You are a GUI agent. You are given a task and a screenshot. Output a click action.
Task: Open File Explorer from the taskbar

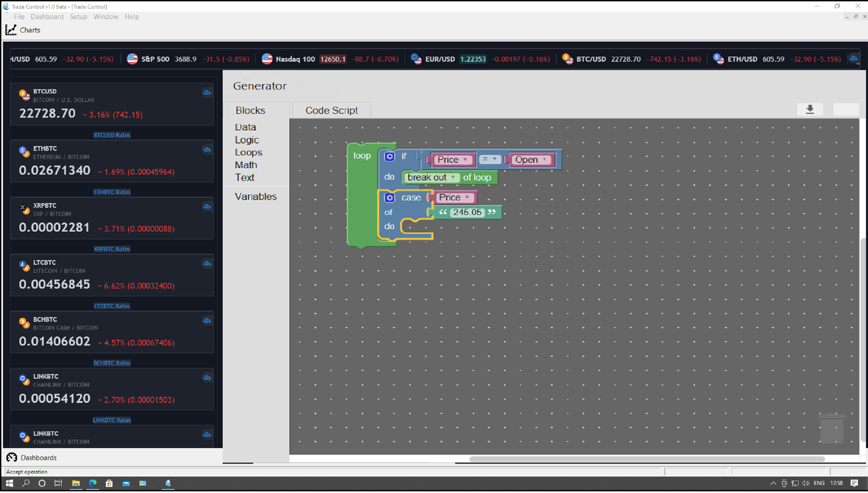click(76, 483)
